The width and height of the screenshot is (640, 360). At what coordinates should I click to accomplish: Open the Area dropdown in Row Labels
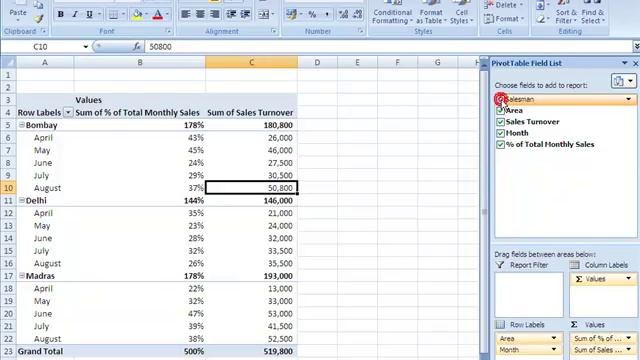click(553, 338)
